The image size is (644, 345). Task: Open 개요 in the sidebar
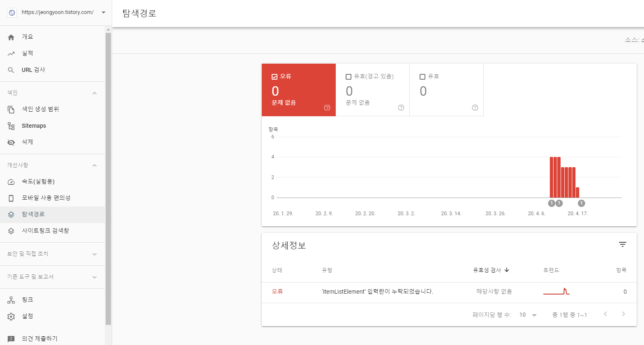53,37
